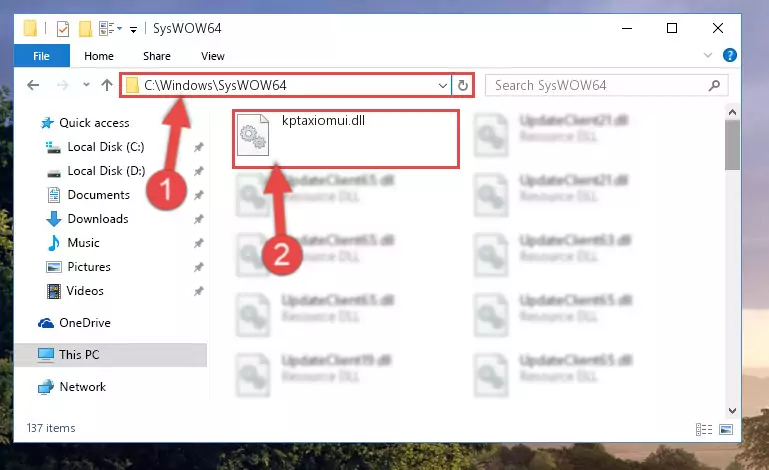Open Local Disk (C:) in sidebar
Viewport: 769px width, 470px height.
pyautogui.click(x=106, y=147)
